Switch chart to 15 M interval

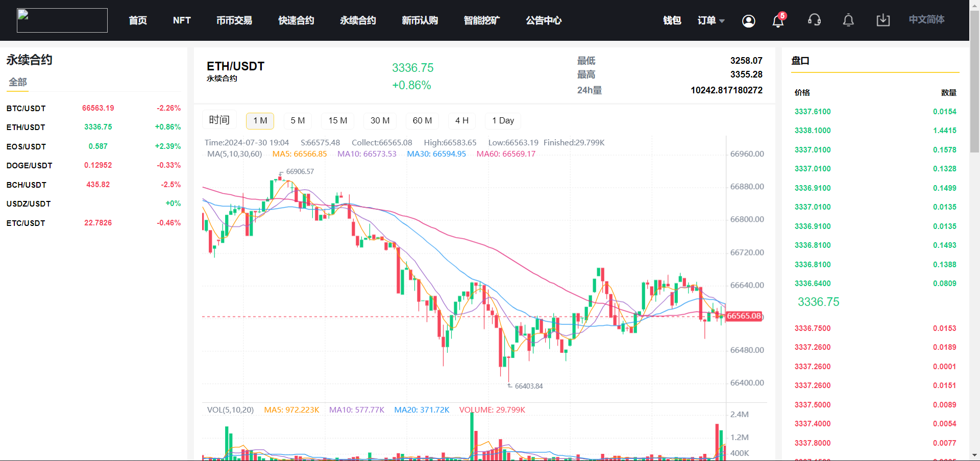pyautogui.click(x=337, y=121)
